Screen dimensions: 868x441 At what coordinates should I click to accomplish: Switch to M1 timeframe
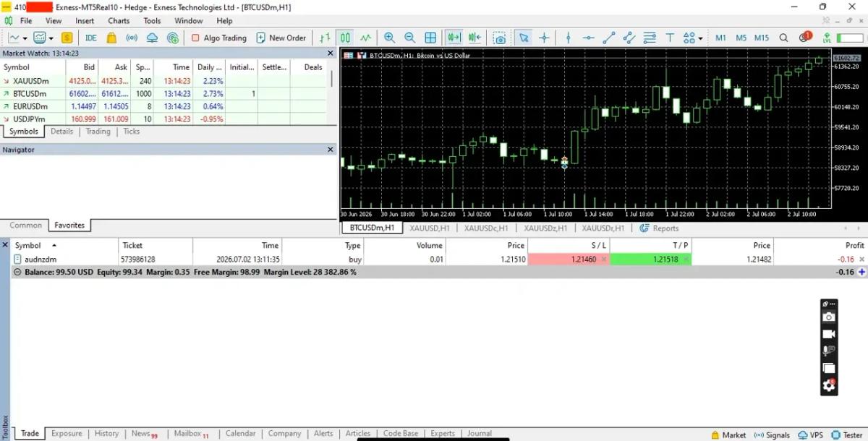pyautogui.click(x=721, y=38)
